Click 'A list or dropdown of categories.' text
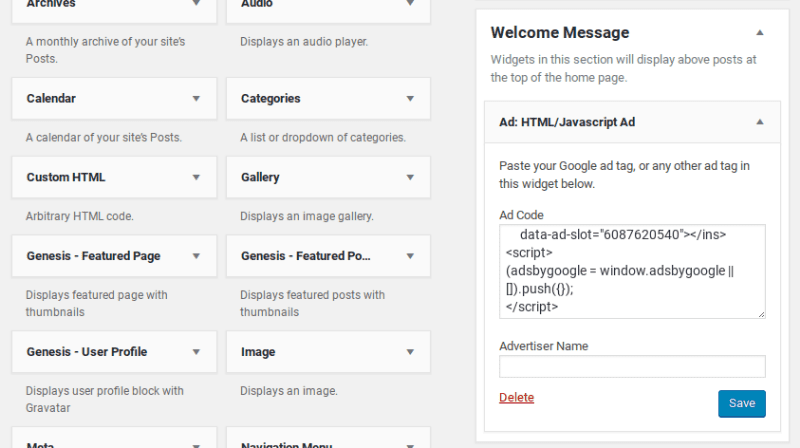The width and height of the screenshot is (800, 448). (323, 138)
